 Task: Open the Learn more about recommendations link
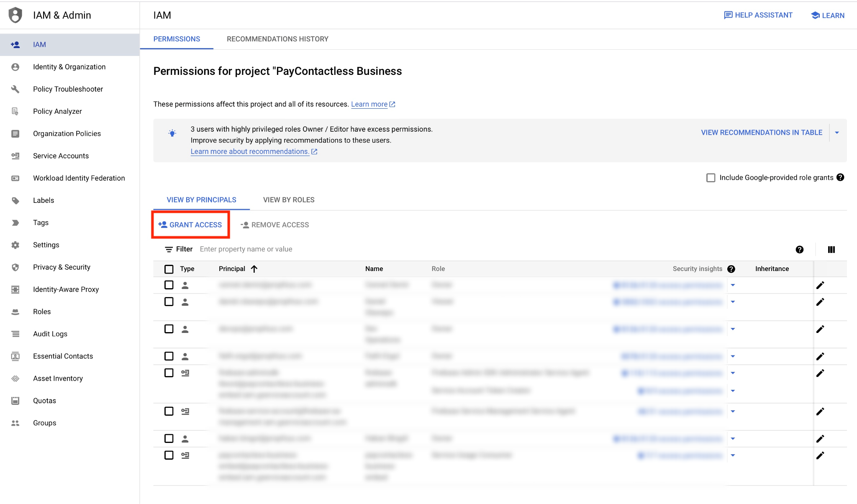tap(250, 151)
